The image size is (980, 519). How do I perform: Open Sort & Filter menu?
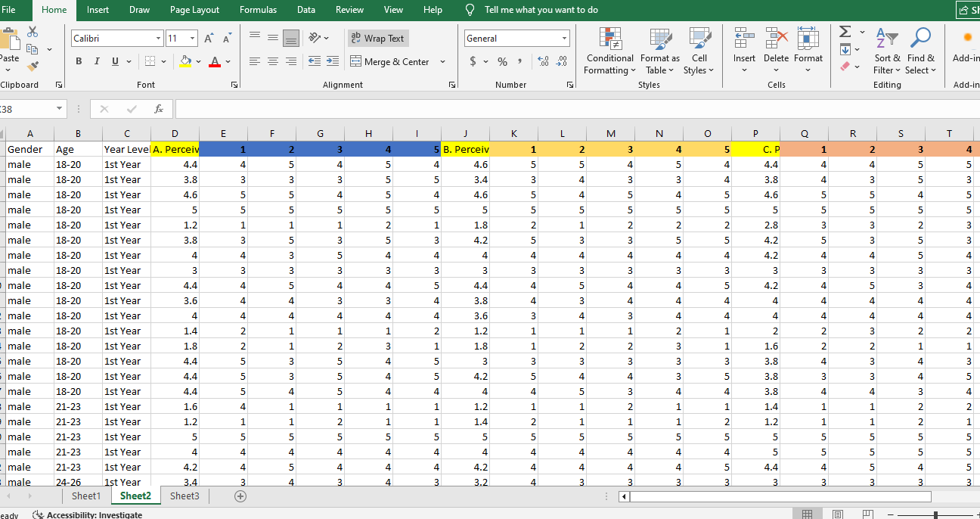[x=887, y=51]
